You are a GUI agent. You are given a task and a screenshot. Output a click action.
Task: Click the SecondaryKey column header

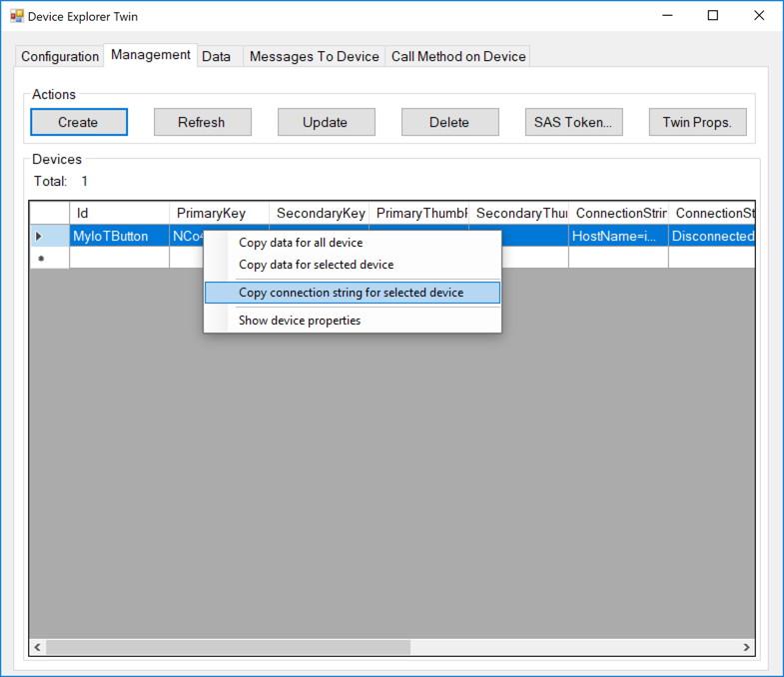(x=319, y=213)
